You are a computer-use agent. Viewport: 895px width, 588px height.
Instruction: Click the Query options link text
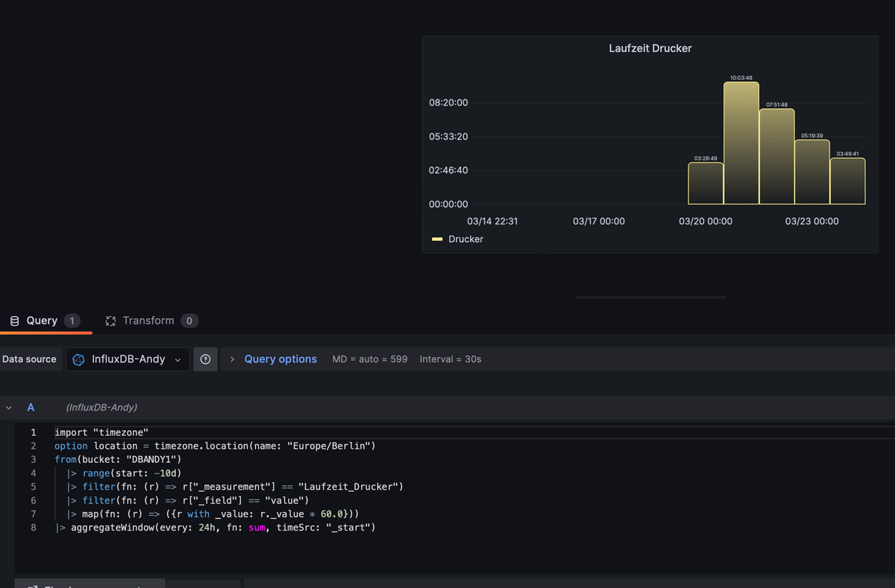pos(280,359)
